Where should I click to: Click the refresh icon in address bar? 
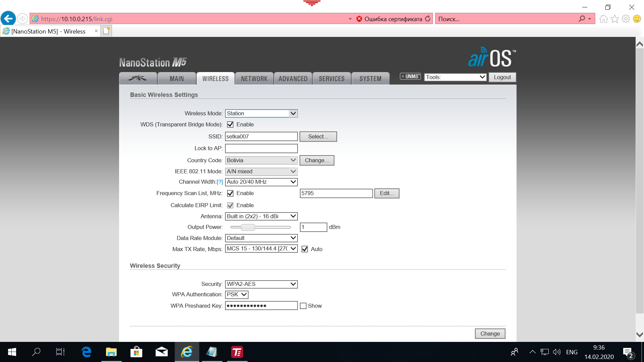(428, 19)
